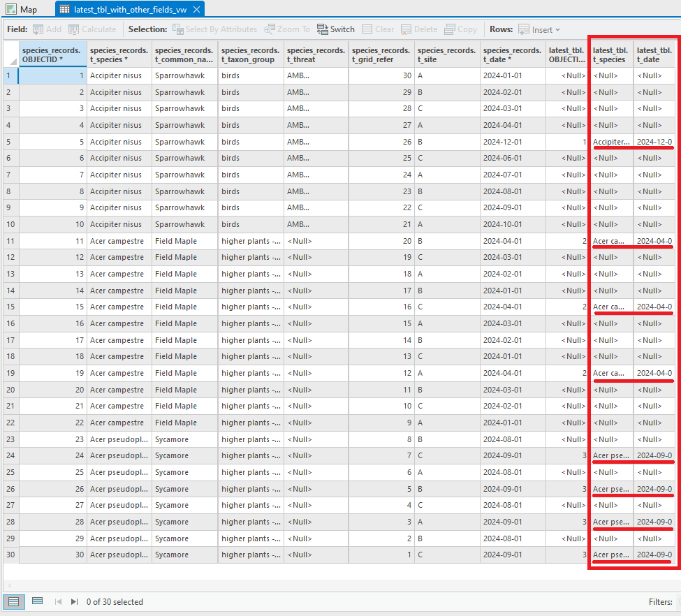The image size is (681, 616).
Task: Open the Insert rows dropdown
Action: [x=539, y=29]
